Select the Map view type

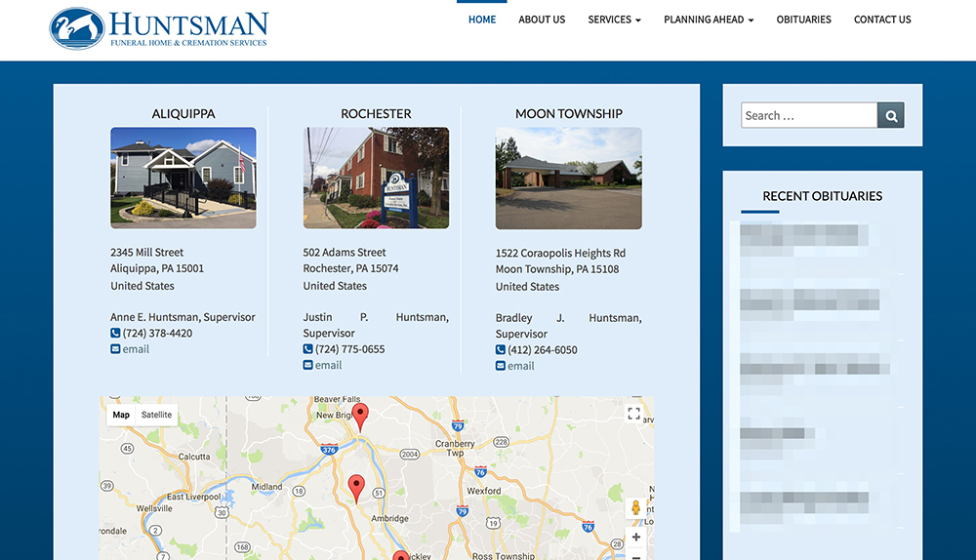pos(121,415)
